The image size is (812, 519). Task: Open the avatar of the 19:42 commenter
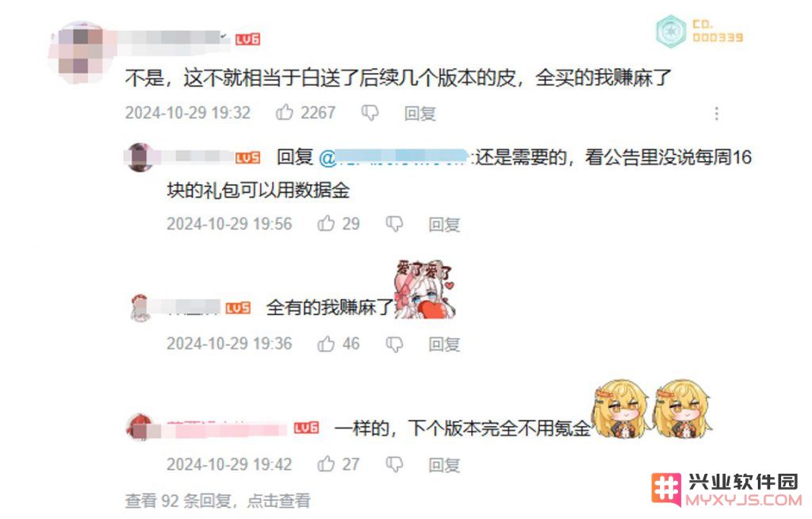140,427
